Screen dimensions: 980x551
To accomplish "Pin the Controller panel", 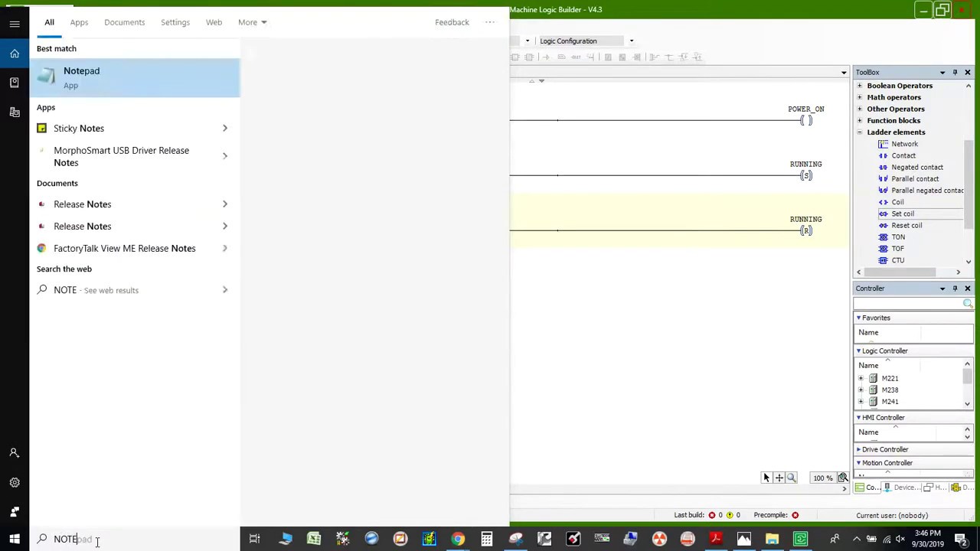I will 955,289.
